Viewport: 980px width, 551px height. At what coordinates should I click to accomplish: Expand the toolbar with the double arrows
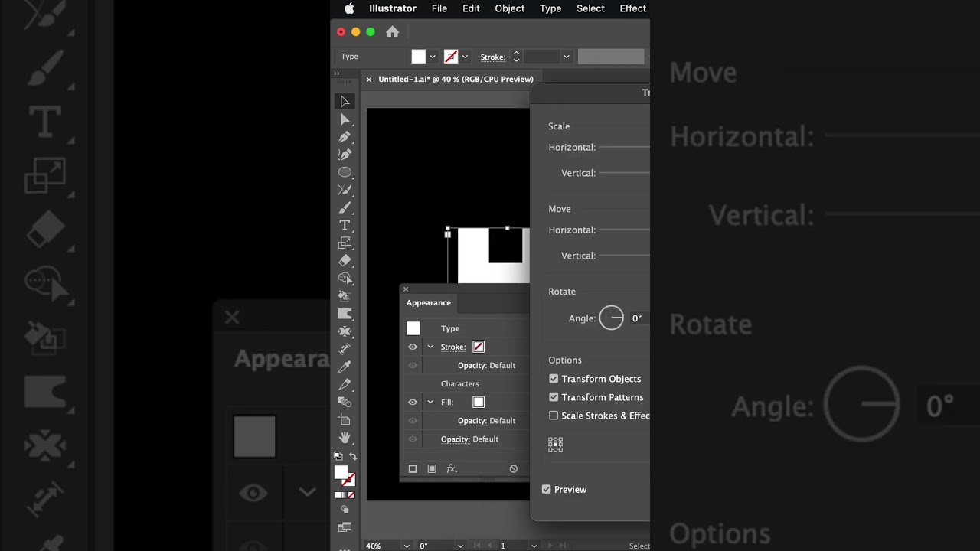[336, 73]
